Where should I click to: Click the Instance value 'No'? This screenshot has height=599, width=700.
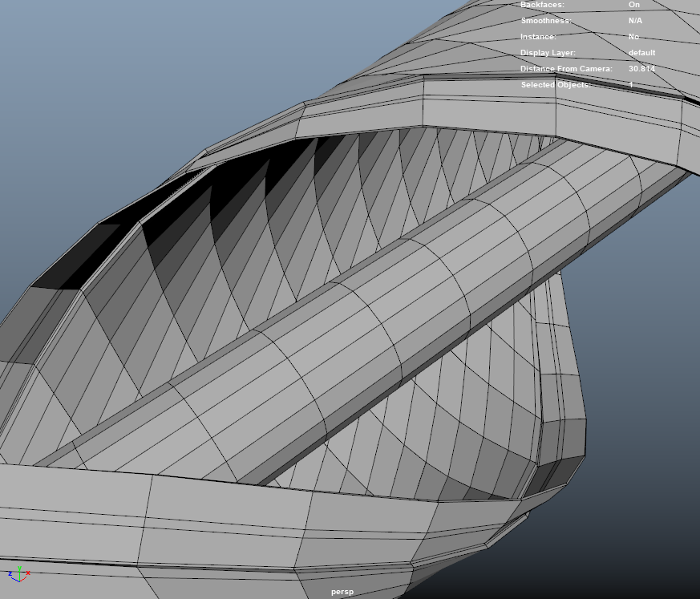(633, 37)
